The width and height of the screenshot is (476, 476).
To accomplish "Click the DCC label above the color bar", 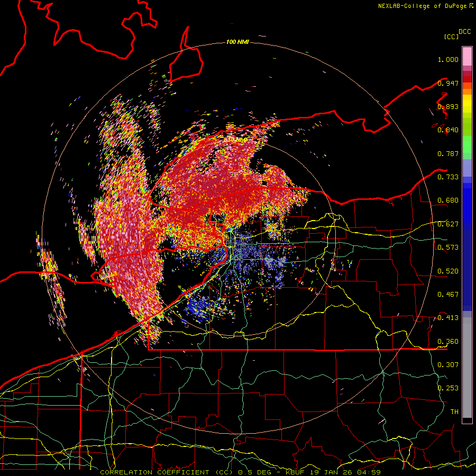I will pos(465,32).
